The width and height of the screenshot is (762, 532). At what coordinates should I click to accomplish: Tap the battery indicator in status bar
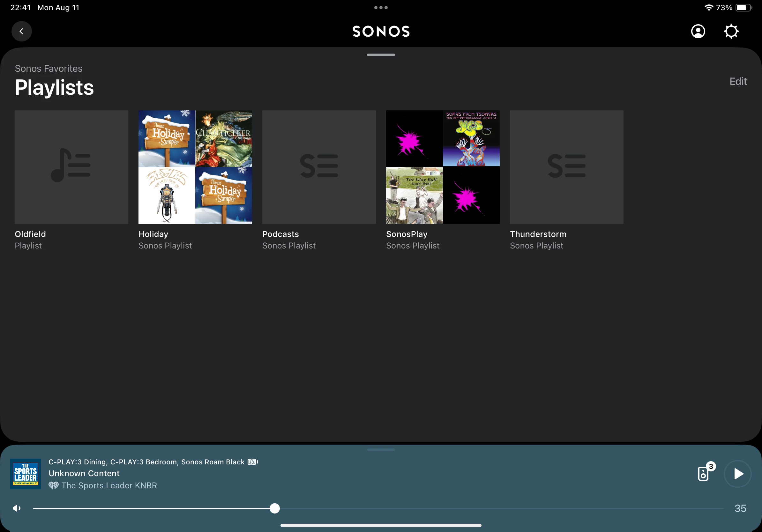744,8
